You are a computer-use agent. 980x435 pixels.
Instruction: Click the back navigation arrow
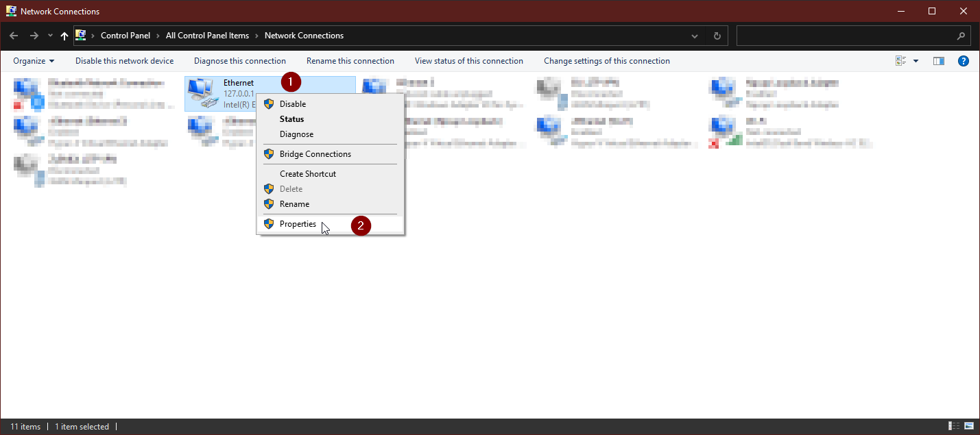14,35
